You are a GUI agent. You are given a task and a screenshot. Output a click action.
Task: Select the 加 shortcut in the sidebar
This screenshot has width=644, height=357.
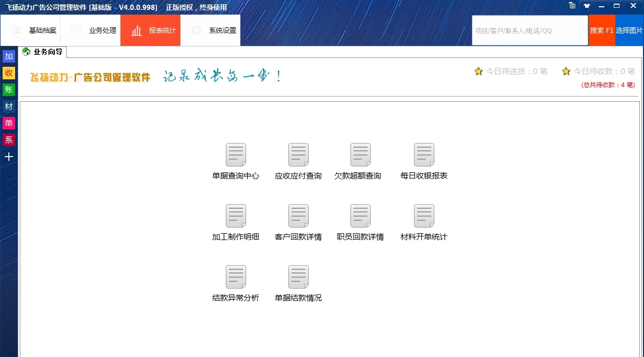click(x=8, y=56)
